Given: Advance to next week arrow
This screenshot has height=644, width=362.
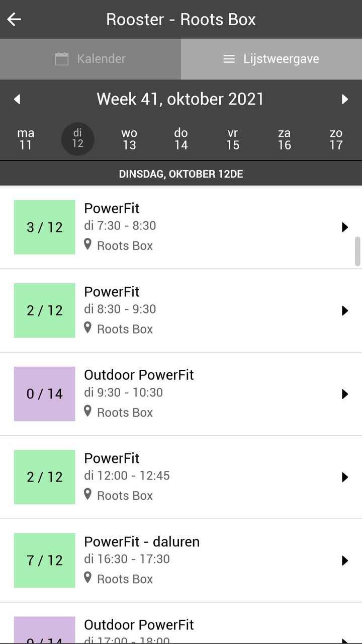Looking at the screenshot, I should (345, 99).
